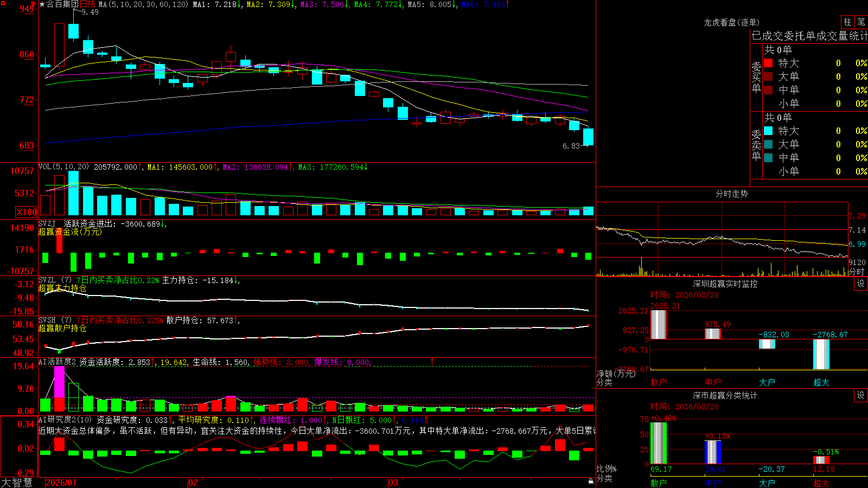Click the teal 中单 swatch under 委卖单
This screenshot has width=868, height=488.
coord(768,158)
